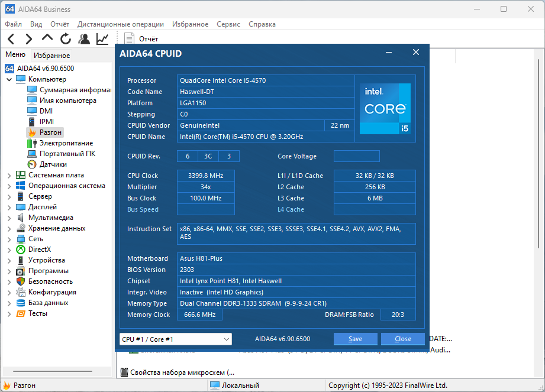Screen dimensions: 545x392
Task: Click the DRAM:FSB Ratio value 20:3
Action: pyautogui.click(x=398, y=315)
